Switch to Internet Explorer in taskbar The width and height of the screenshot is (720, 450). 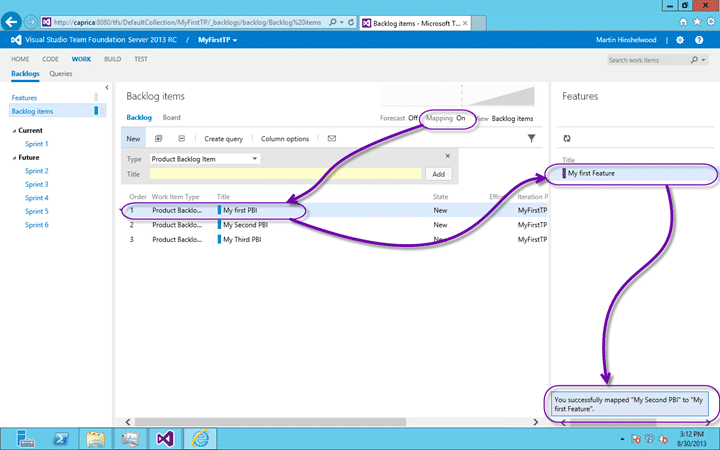click(200, 439)
